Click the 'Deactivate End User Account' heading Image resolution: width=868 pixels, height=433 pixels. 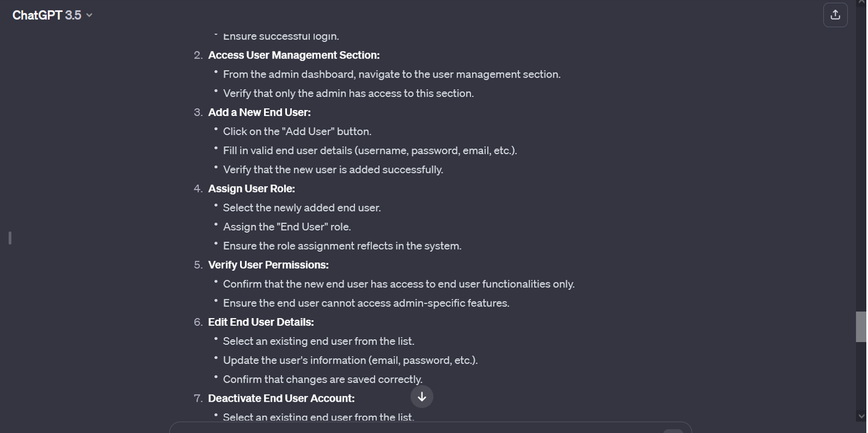281,398
